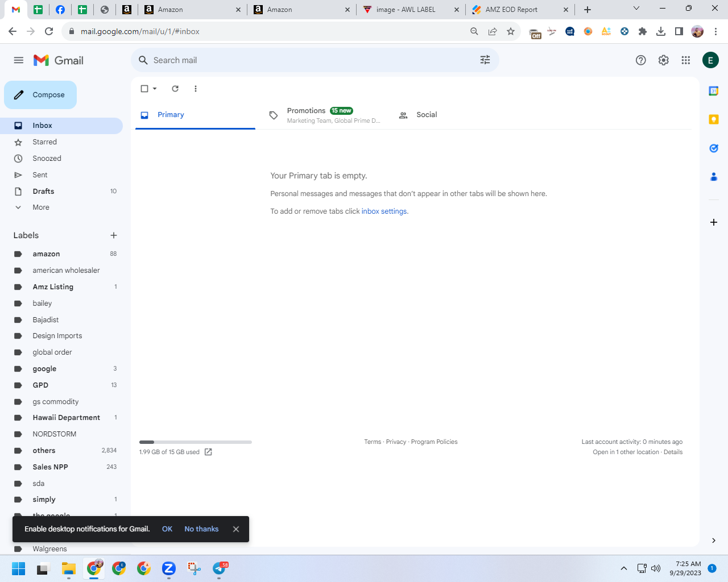Show hidden system tray icons
Viewport: 728px width, 582px height.
point(624,568)
